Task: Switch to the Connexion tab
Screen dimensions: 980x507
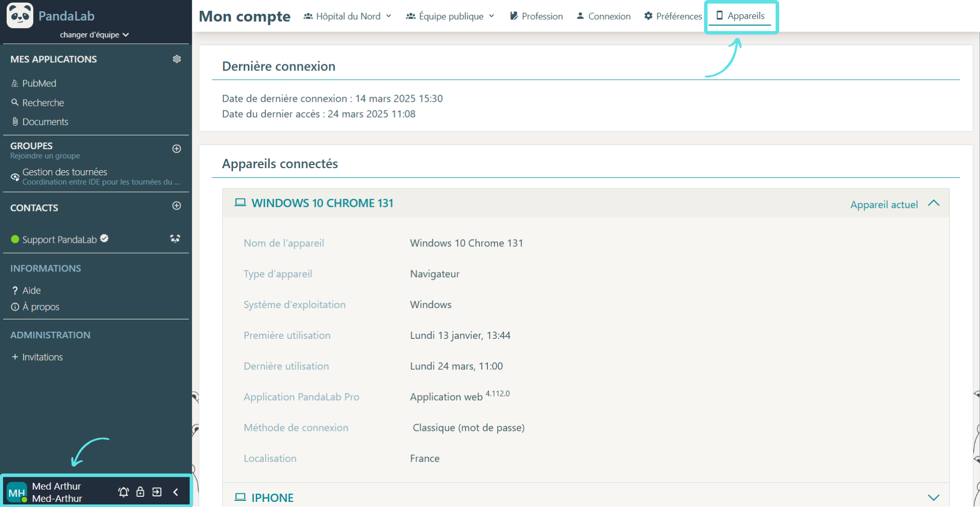Action: coord(603,16)
